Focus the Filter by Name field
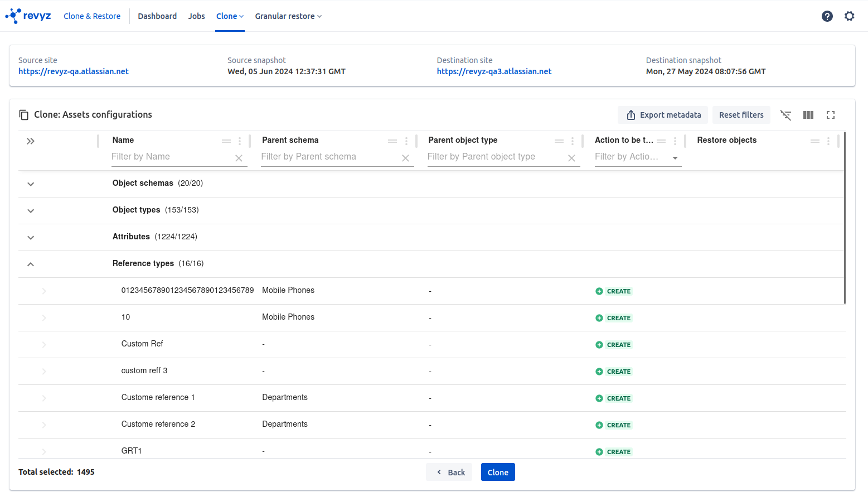This screenshot has height=501, width=868. (172, 157)
